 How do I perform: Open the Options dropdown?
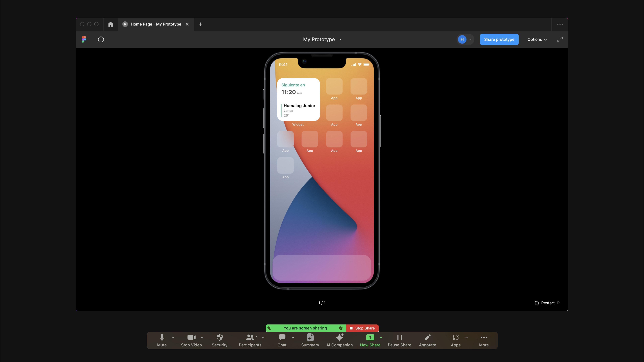tap(537, 40)
